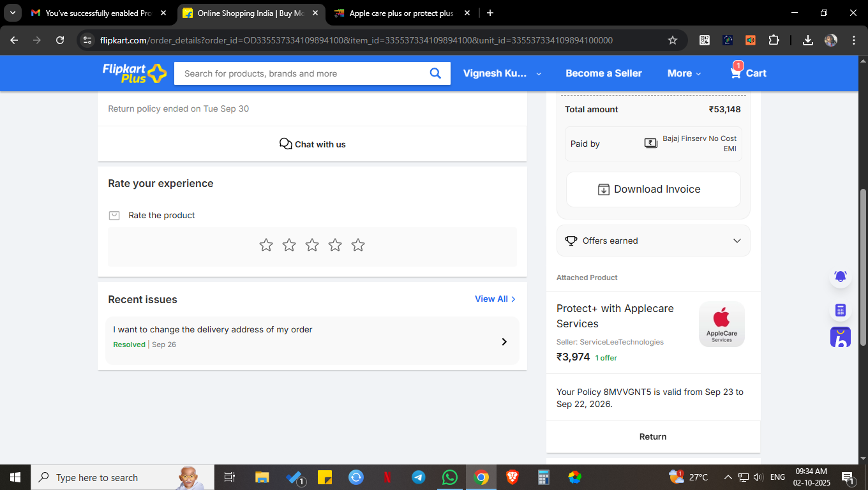Give the product three stars
Image resolution: width=868 pixels, height=490 pixels.
click(312, 245)
